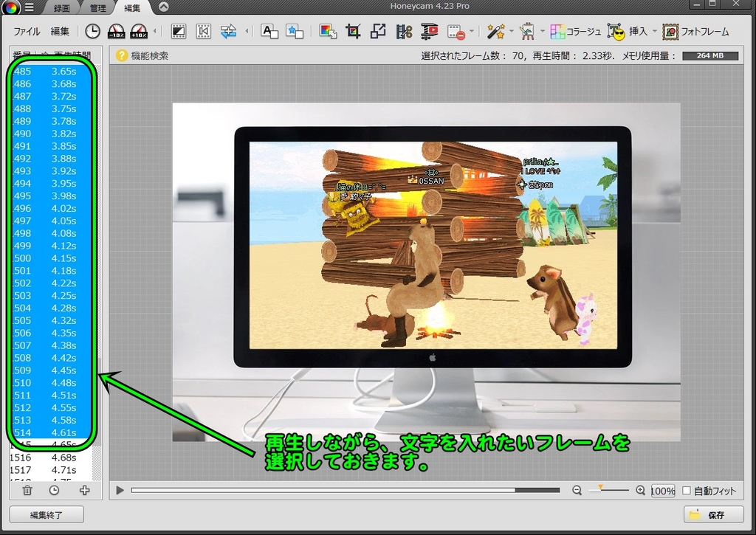Select the 編集 tab
This screenshot has width=756, height=535.
tap(132, 8)
